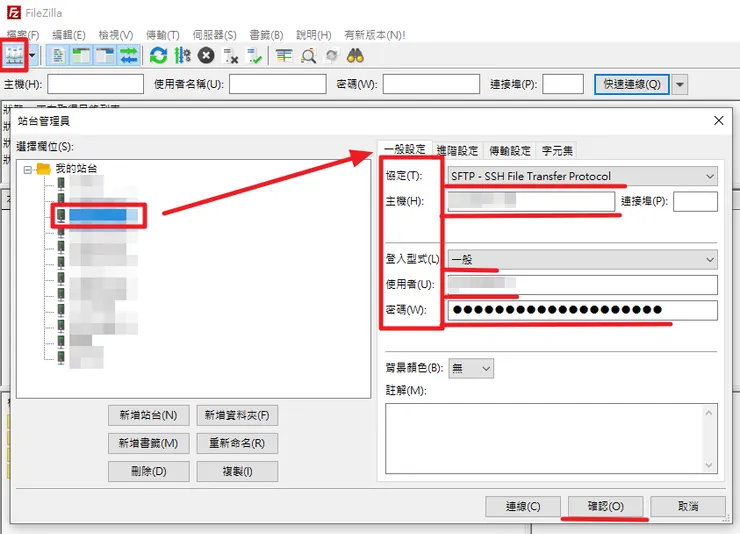
Task: Close the 站台管理員 dialog
Action: pos(718,121)
